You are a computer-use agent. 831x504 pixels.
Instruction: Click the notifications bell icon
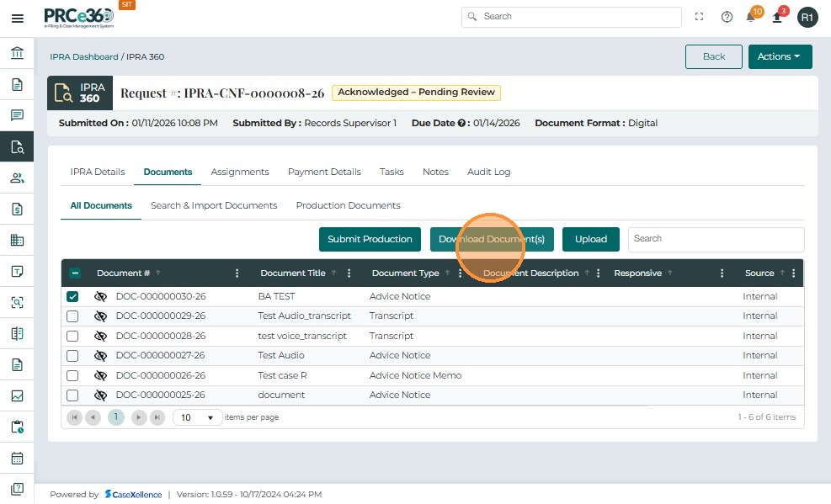[750, 17]
